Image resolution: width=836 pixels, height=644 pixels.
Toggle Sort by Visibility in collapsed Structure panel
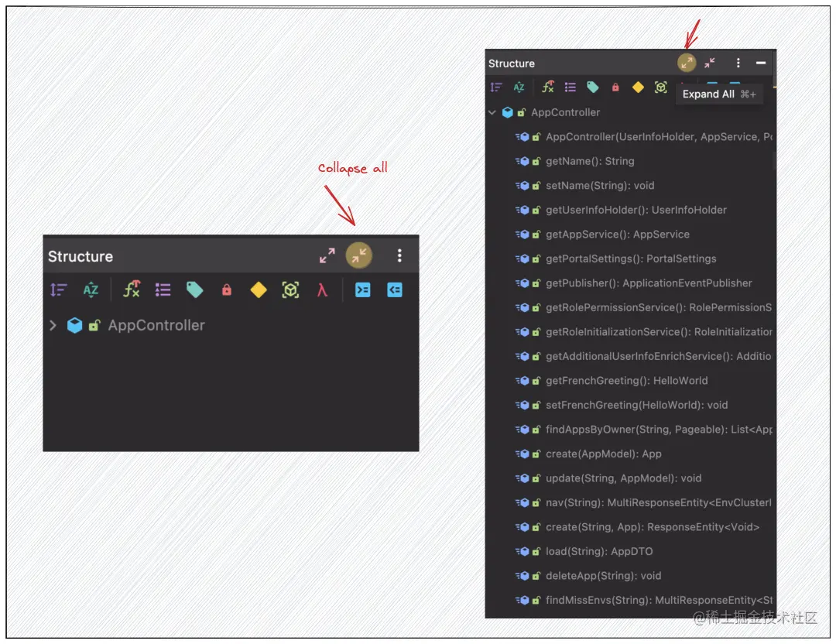[x=59, y=290]
